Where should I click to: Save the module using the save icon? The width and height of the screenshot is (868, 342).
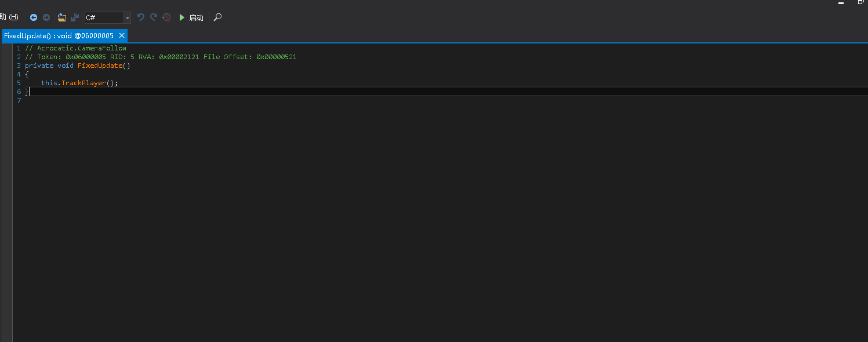point(74,17)
